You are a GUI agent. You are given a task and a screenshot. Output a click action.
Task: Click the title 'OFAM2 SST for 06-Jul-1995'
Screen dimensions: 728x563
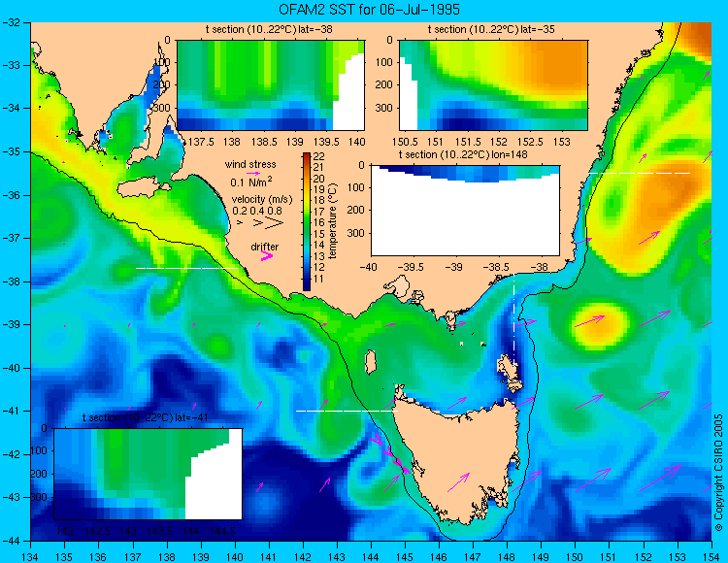[x=369, y=10]
